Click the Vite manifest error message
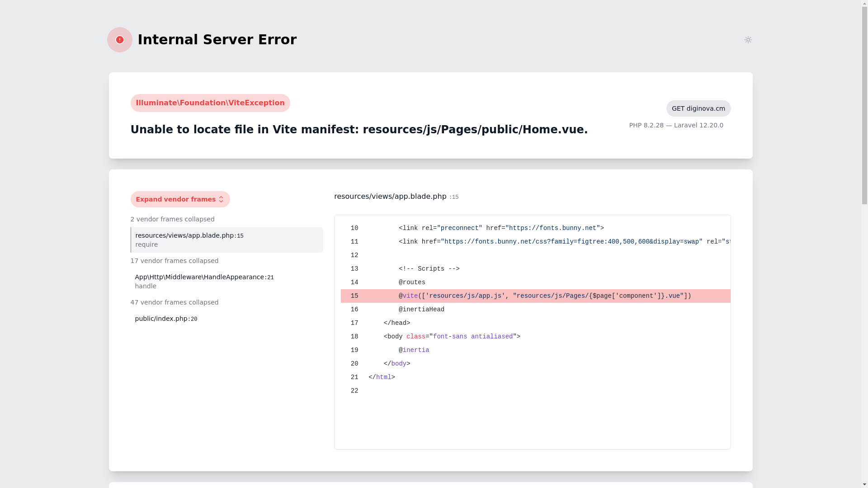The height and width of the screenshot is (488, 868). pyautogui.click(x=359, y=130)
